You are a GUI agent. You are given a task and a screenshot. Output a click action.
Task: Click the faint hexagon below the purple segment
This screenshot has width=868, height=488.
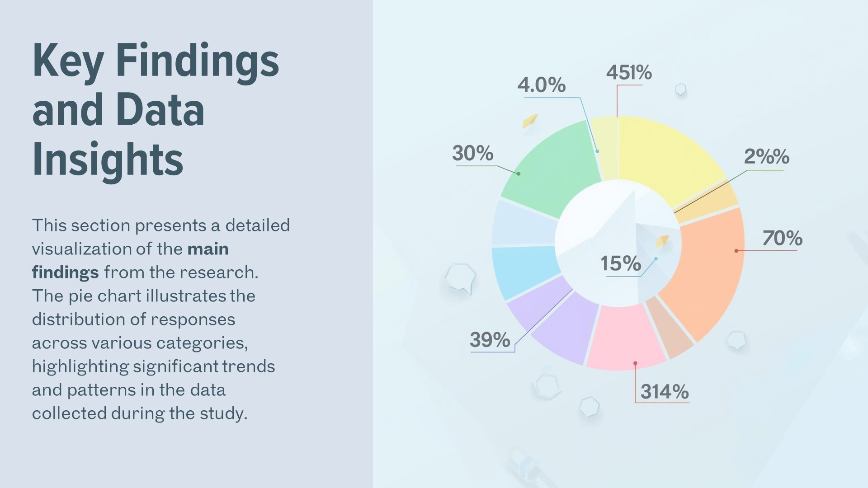[x=547, y=386]
